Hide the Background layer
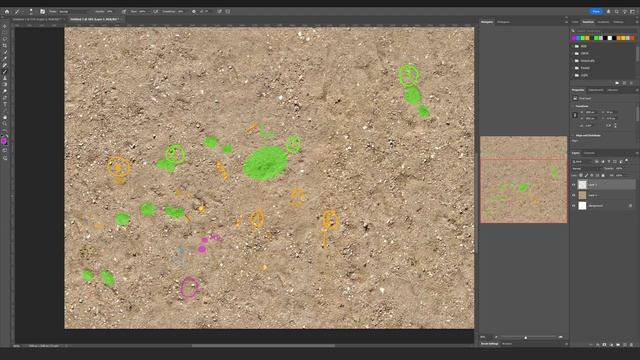The width and height of the screenshot is (640, 360). click(573, 206)
